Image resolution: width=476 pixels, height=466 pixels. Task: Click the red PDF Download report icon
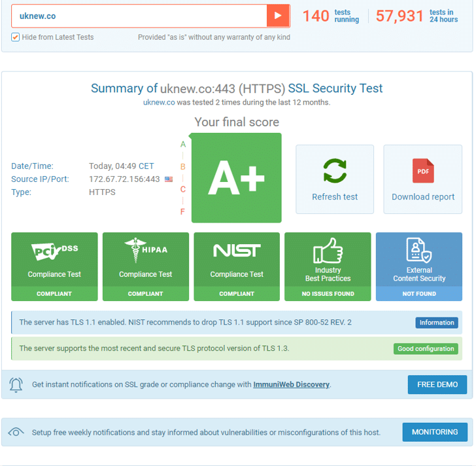[x=423, y=171]
